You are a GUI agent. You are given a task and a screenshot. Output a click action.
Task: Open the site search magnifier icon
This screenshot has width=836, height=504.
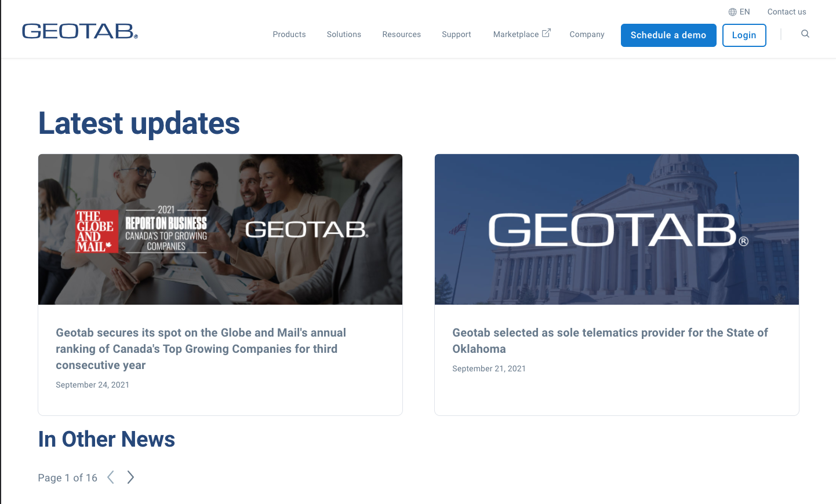[x=805, y=34]
